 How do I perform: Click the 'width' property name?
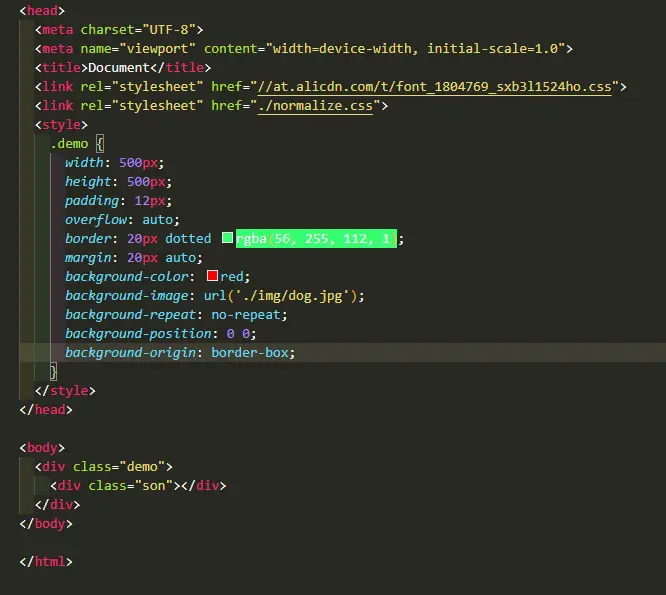pyautogui.click(x=84, y=163)
